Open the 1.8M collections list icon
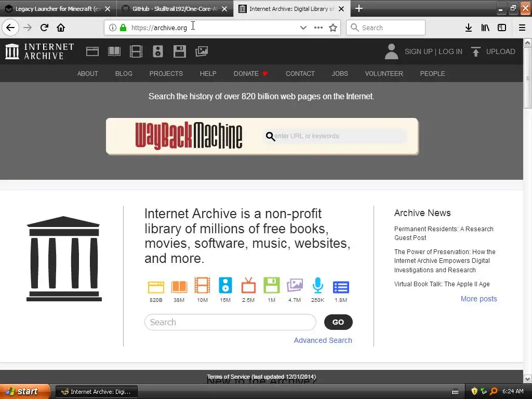Screen dimensions: 532x399 point(341,287)
